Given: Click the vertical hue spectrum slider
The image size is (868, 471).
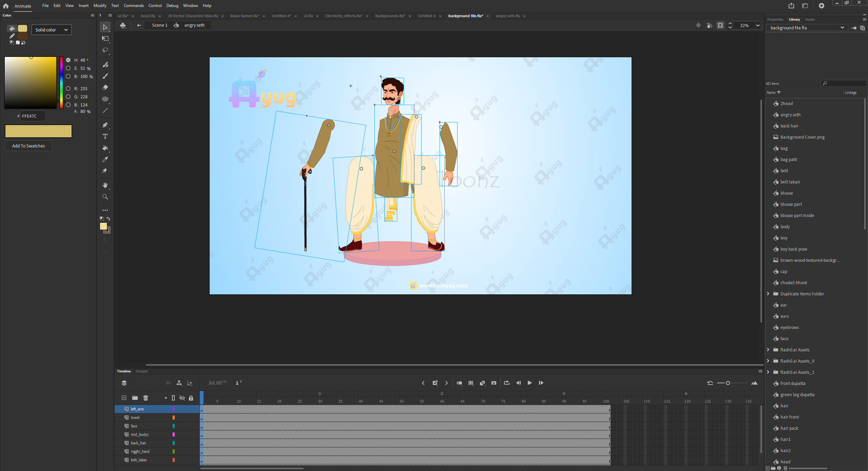Looking at the screenshot, I should pyautogui.click(x=61, y=82).
